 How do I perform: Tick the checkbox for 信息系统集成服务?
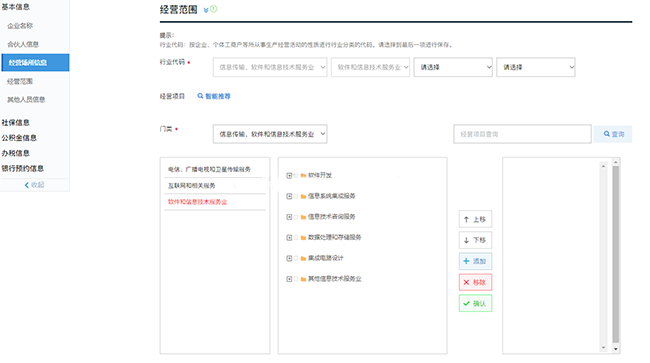296,196
